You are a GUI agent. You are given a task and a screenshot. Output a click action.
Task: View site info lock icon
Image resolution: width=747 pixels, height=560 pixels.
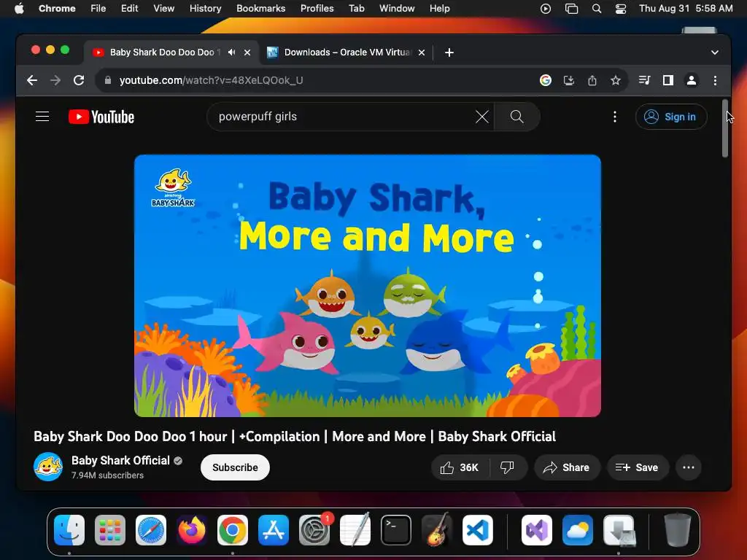[108, 80]
